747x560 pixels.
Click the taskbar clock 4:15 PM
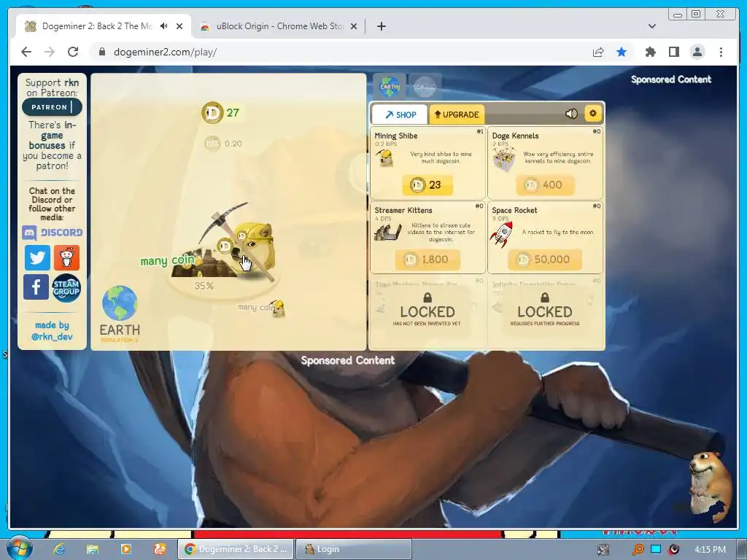tap(710, 550)
